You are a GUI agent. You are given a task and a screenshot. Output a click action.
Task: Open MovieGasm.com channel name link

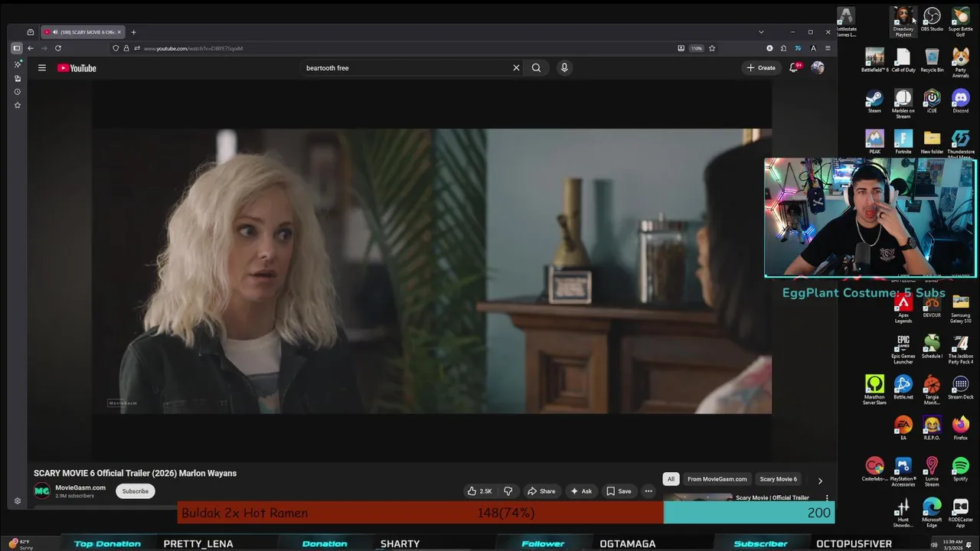[80, 487]
